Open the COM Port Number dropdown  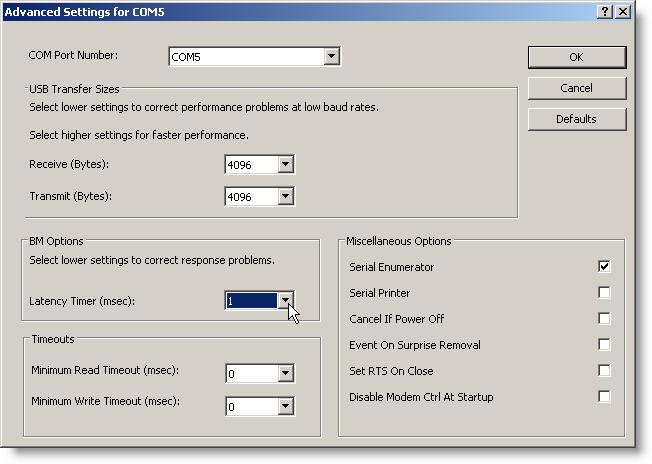[x=332, y=57]
